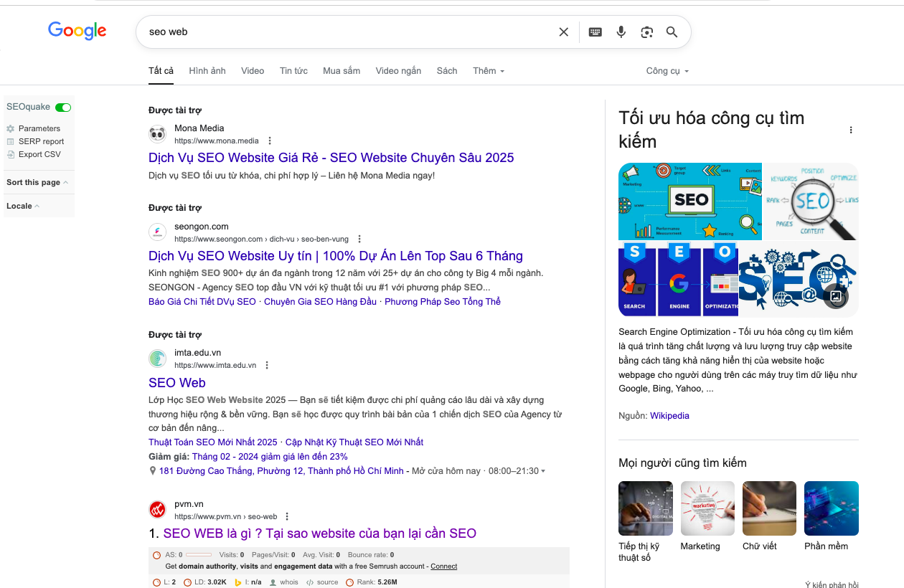Viewport: 904px width, 588px height.
Task: Search by image using the camera icon
Action: click(646, 32)
